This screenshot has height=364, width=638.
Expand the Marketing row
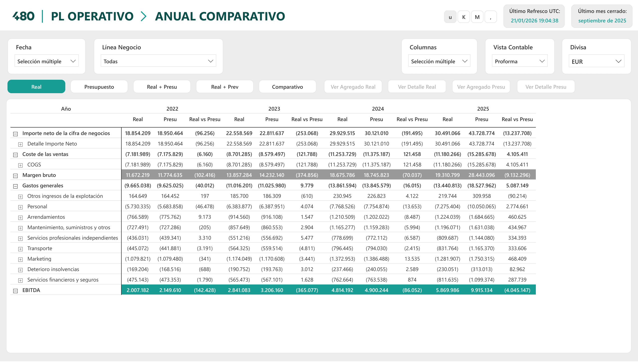pyautogui.click(x=20, y=260)
